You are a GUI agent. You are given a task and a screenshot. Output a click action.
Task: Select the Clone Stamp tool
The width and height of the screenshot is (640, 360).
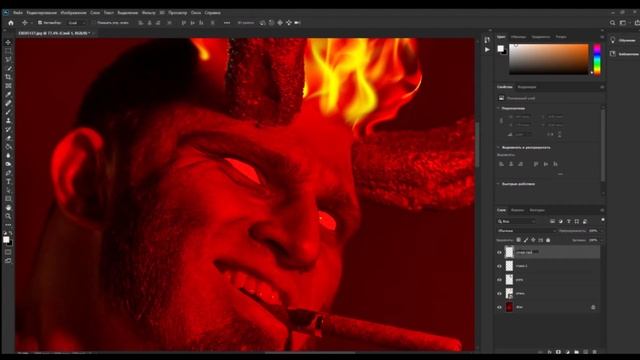[8, 120]
